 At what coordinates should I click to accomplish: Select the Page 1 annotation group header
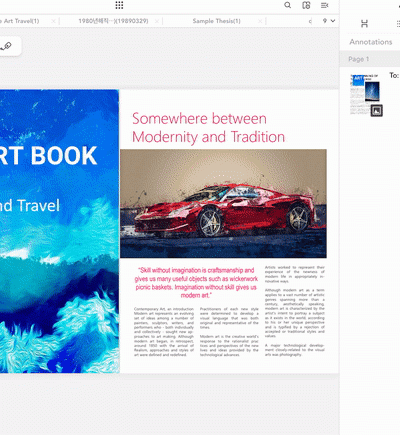point(370,59)
